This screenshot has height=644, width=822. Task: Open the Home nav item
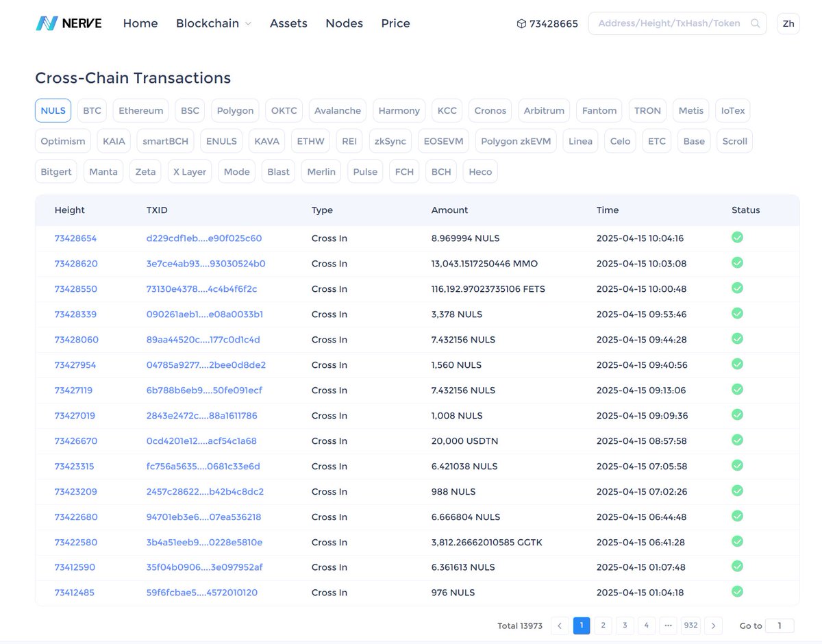(140, 23)
